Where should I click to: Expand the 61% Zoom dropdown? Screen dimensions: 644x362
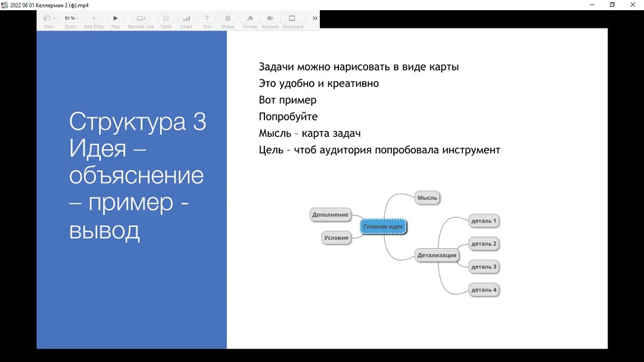(x=71, y=18)
